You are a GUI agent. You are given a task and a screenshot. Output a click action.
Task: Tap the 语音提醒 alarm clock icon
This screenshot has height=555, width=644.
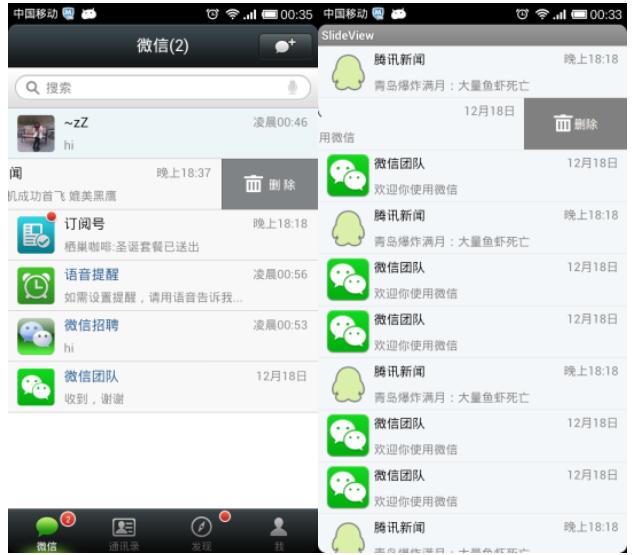[x=36, y=286]
